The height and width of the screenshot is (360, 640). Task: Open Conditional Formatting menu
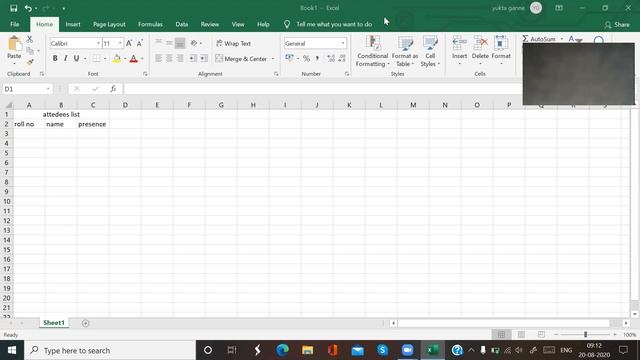tap(372, 51)
